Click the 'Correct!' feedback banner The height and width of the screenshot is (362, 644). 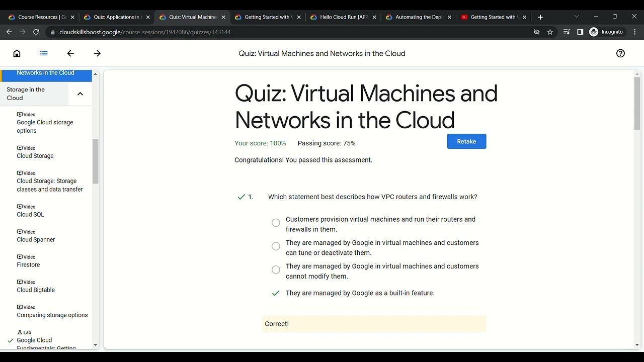tap(374, 324)
